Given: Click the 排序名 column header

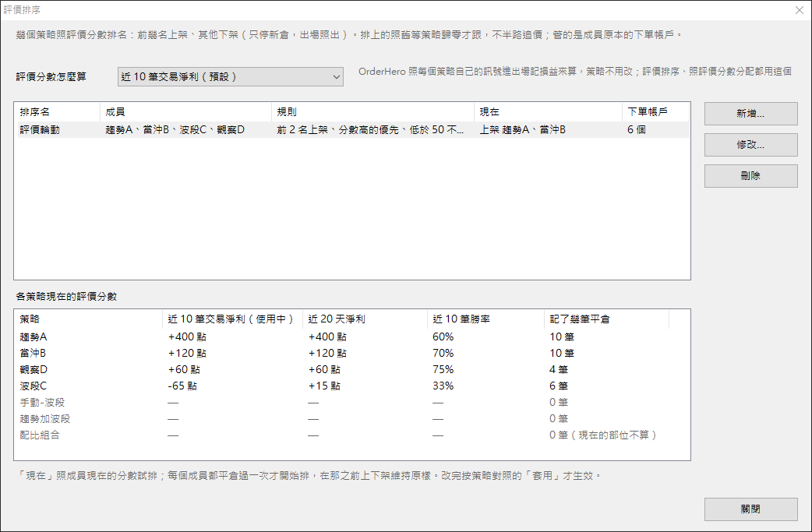Looking at the screenshot, I should pos(58,112).
